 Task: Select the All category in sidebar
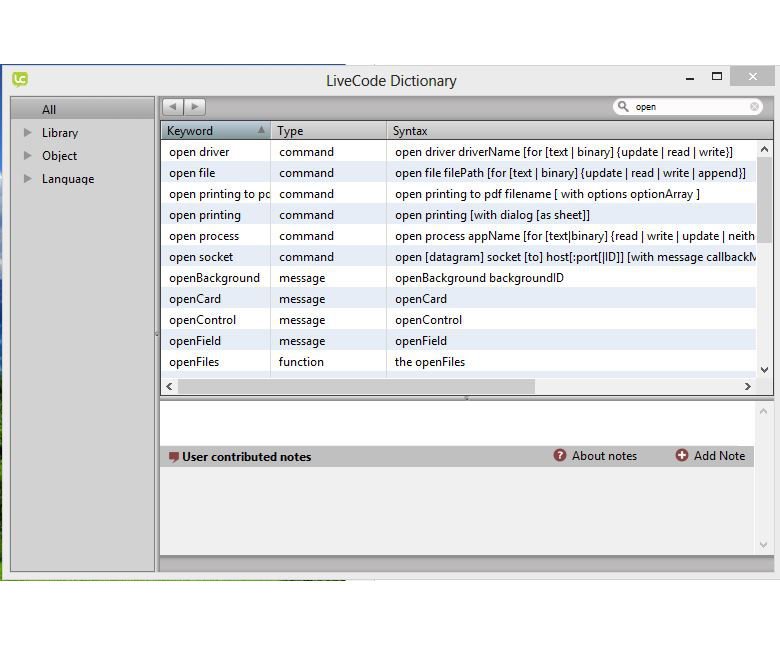49,110
